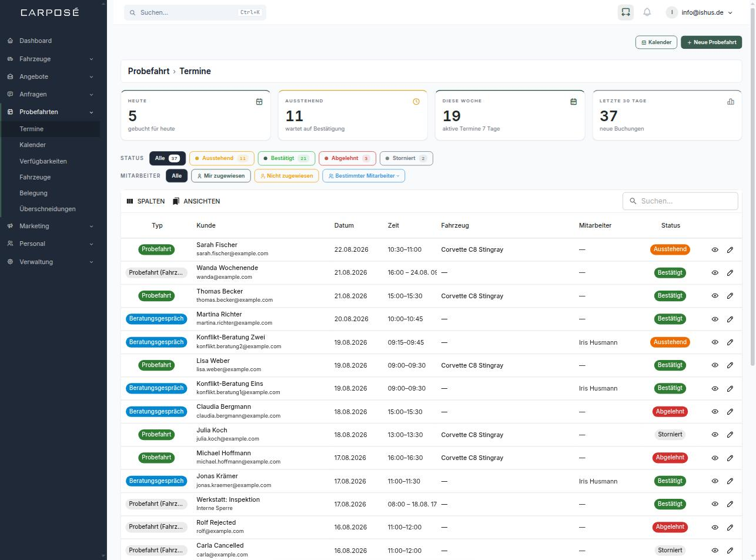This screenshot has width=756, height=560.
Task: Click edit pencil for Jonas Krämer
Action: pos(730,481)
